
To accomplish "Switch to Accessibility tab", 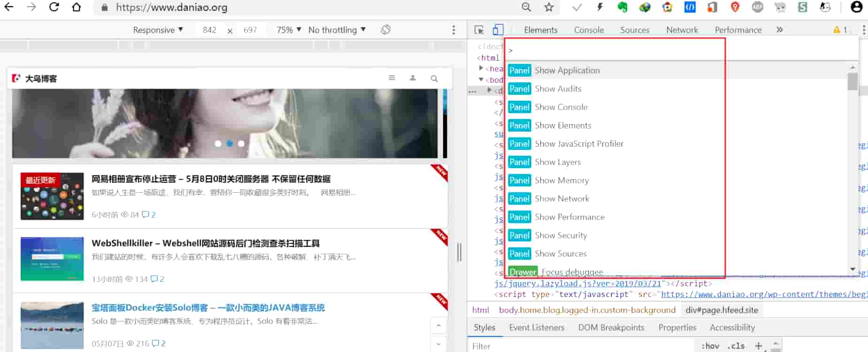I will coord(732,328).
